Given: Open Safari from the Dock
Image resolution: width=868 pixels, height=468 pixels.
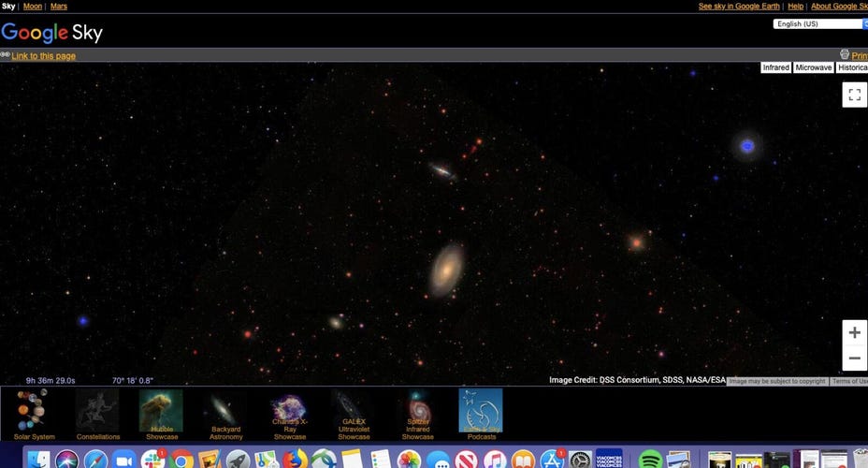Looking at the screenshot, I should tap(95, 460).
